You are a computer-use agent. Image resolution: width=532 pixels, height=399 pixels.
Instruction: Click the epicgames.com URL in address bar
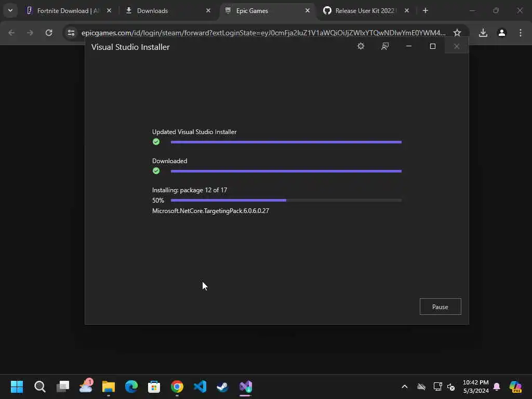click(x=263, y=33)
